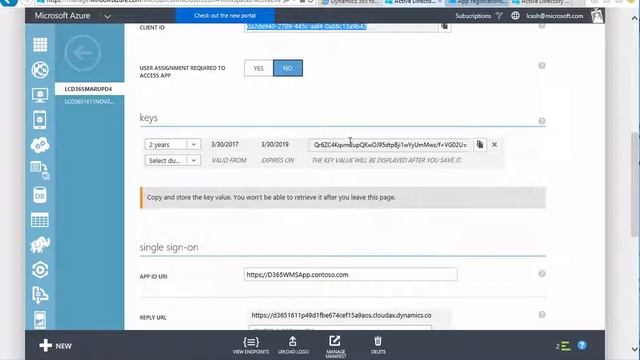Show help icon for Reply URL

[x=542, y=314]
